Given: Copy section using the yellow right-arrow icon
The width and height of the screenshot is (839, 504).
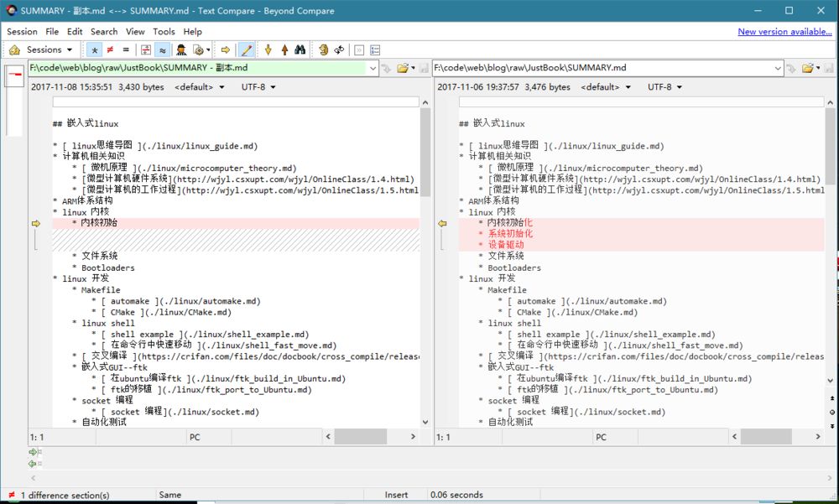Looking at the screenshot, I should [x=225, y=49].
